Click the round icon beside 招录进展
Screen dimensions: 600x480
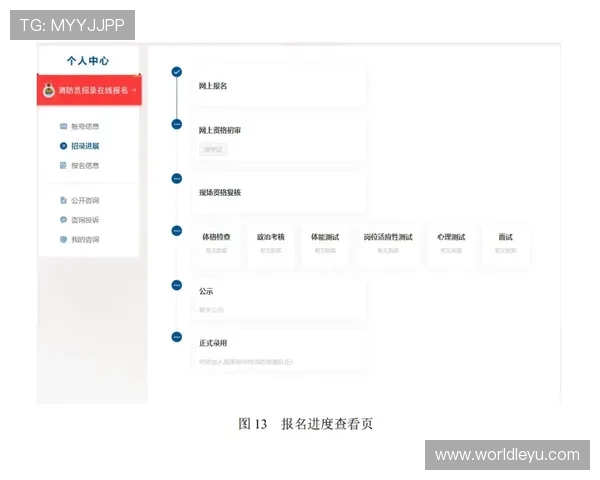tap(64, 146)
